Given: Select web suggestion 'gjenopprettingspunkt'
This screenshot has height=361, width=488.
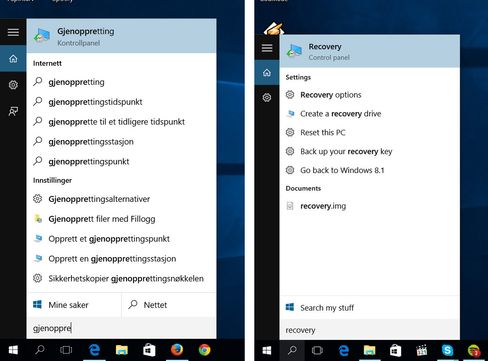Looking at the screenshot, I should coord(121,161).
